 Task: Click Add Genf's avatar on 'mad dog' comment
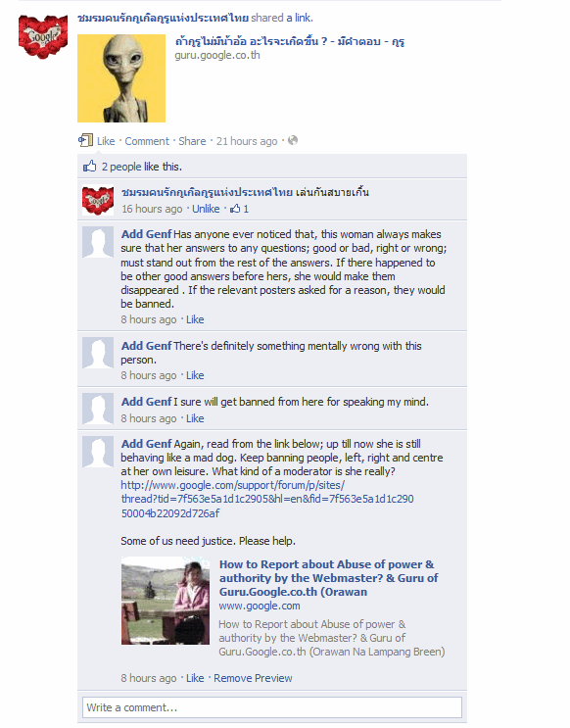pos(98,452)
